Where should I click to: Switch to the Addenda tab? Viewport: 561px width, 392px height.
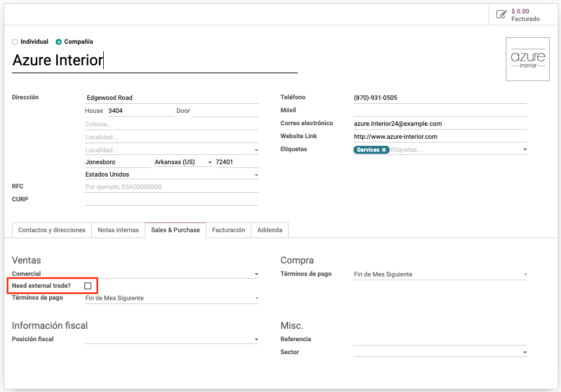pyautogui.click(x=270, y=230)
